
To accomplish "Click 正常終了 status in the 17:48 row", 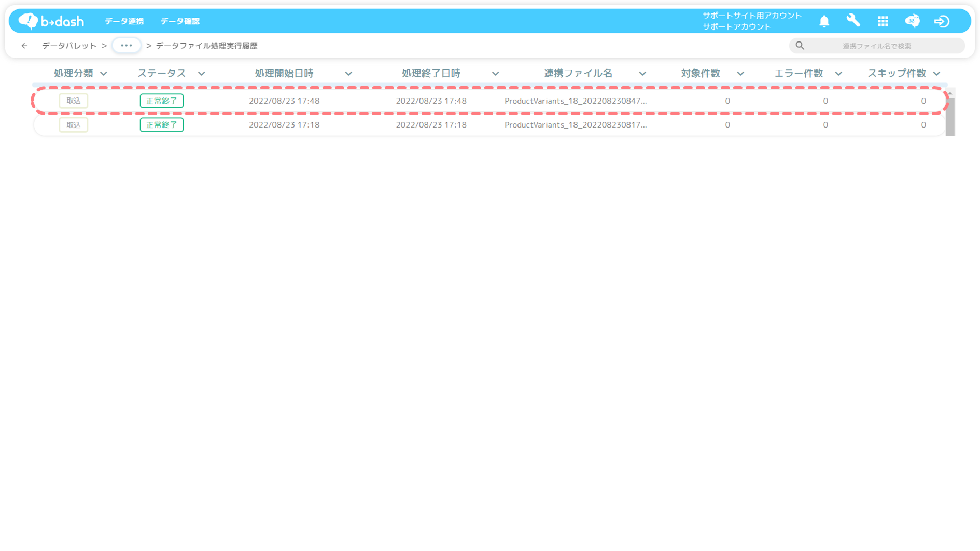I will (162, 101).
